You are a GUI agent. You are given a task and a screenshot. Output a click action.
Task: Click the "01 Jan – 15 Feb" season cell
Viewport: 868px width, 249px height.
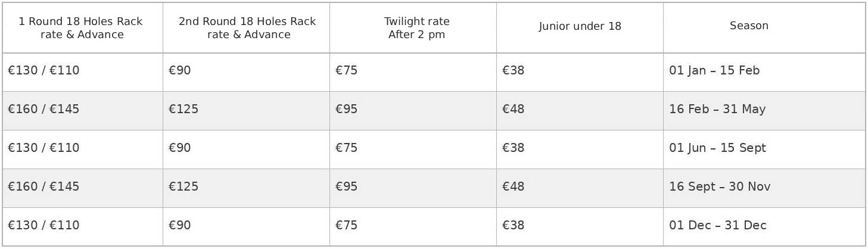pos(714,71)
